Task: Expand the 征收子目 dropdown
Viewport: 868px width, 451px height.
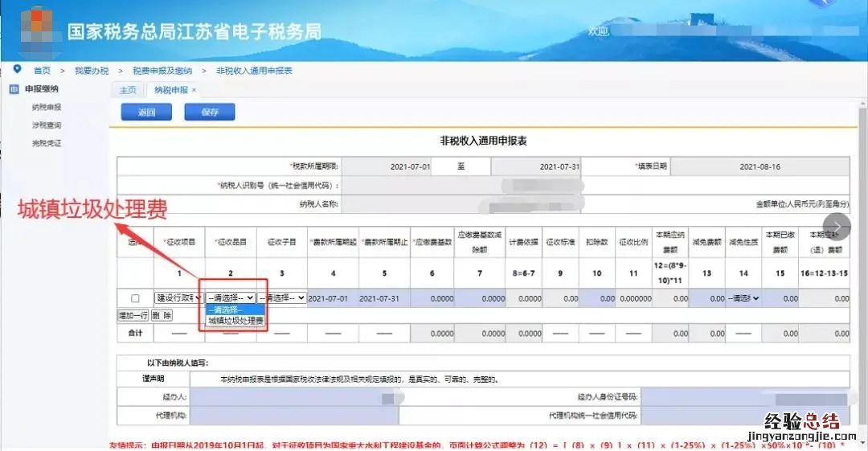Action: click(x=282, y=297)
